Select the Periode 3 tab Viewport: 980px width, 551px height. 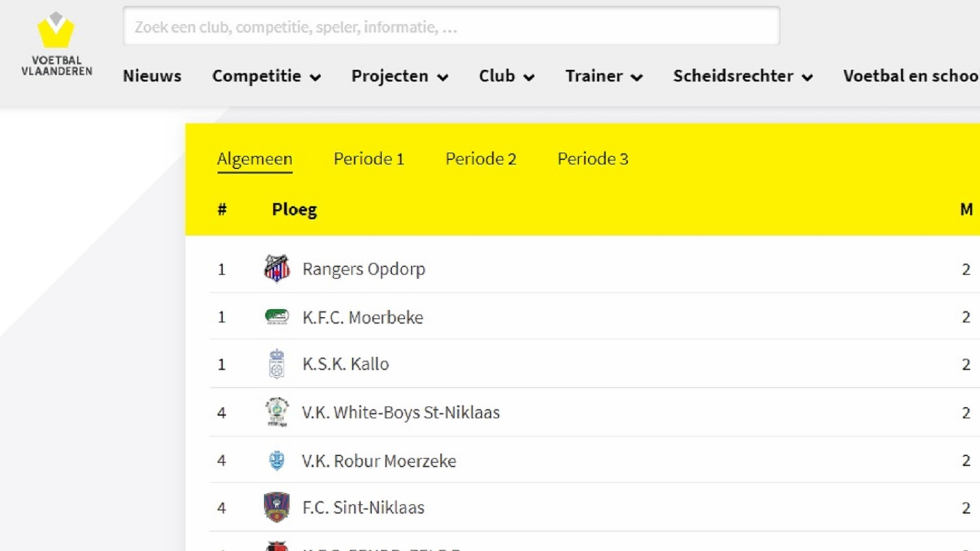(x=593, y=159)
